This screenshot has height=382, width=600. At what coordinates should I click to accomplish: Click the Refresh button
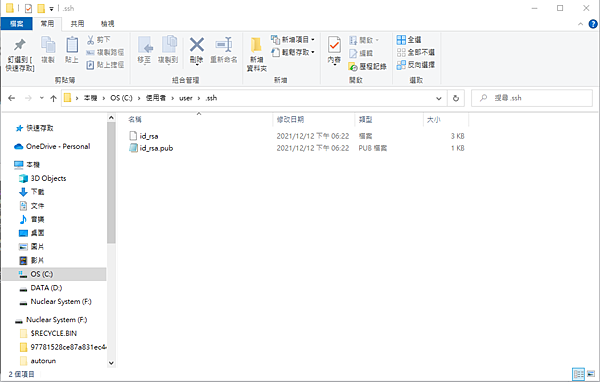pos(456,98)
